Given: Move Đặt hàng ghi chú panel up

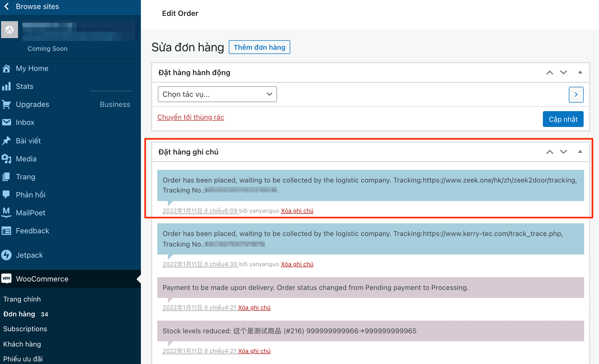Looking at the screenshot, I should (550, 152).
